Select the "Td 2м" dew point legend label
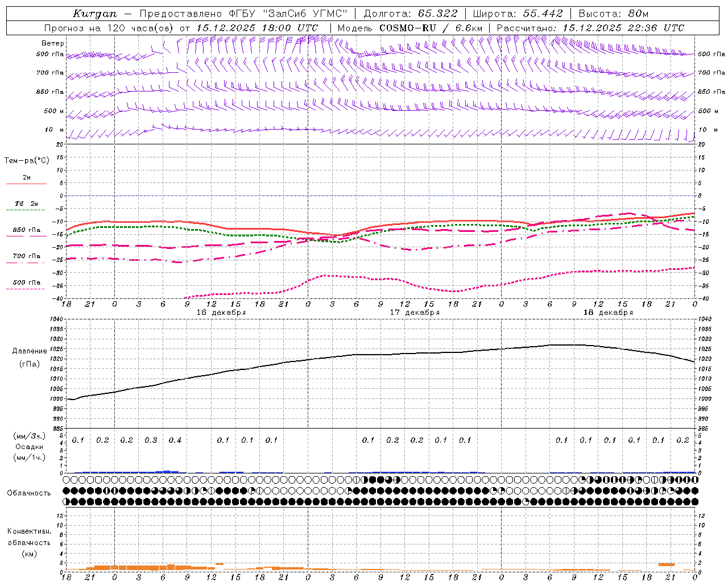 pos(26,203)
